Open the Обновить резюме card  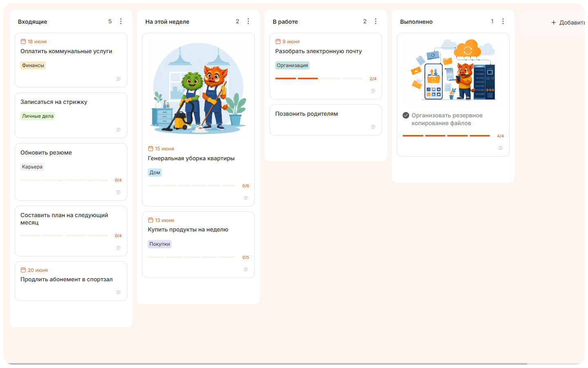pyautogui.click(x=71, y=172)
